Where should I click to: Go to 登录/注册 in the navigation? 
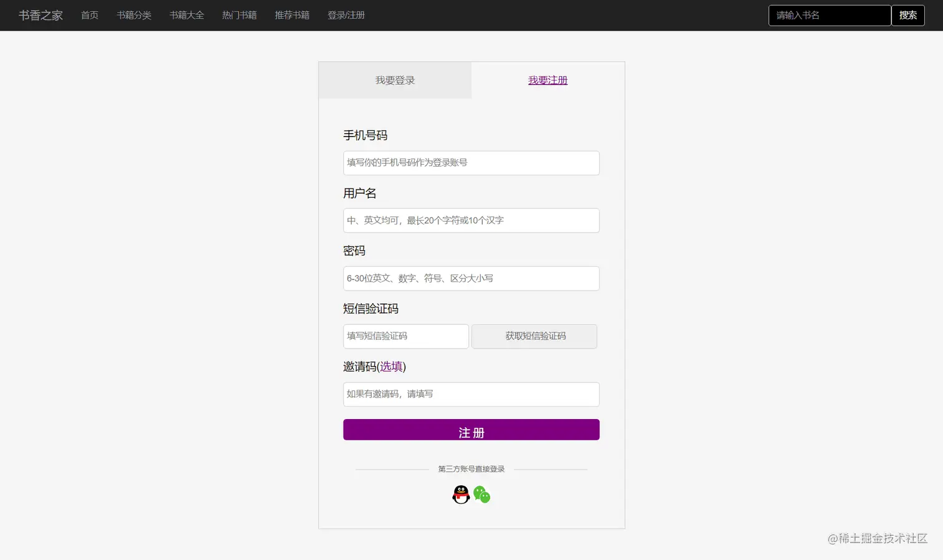346,15
